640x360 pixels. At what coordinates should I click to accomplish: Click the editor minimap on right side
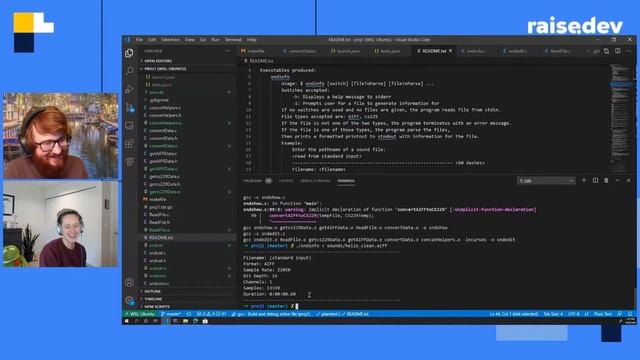(621, 118)
